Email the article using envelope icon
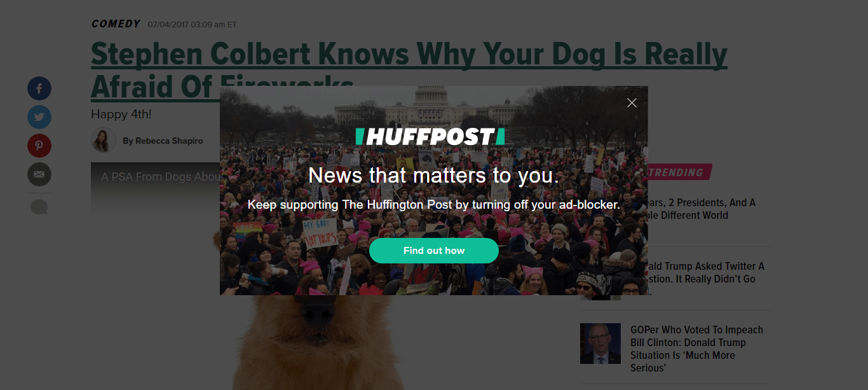868x390 pixels. click(39, 174)
